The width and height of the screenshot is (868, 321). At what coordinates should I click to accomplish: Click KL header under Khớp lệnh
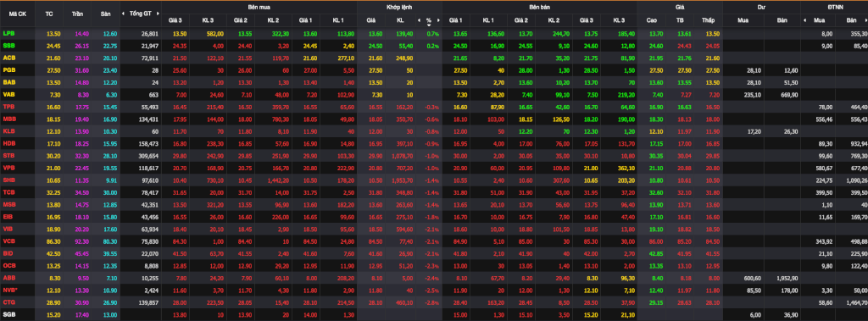tap(400, 20)
